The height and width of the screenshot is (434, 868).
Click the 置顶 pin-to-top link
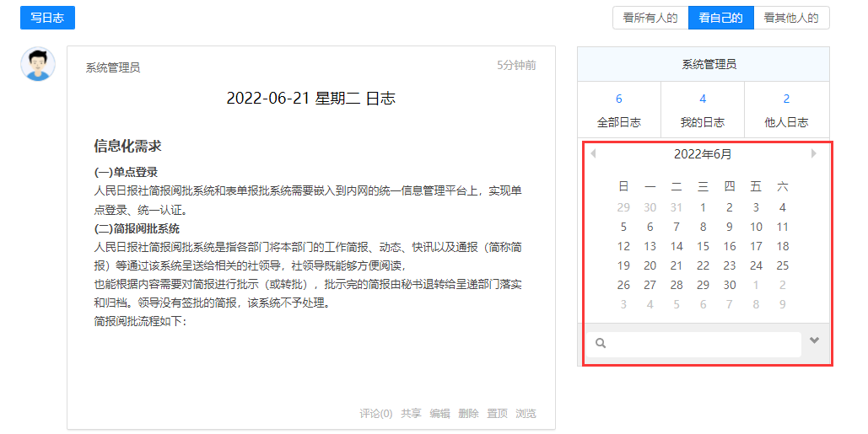point(498,413)
